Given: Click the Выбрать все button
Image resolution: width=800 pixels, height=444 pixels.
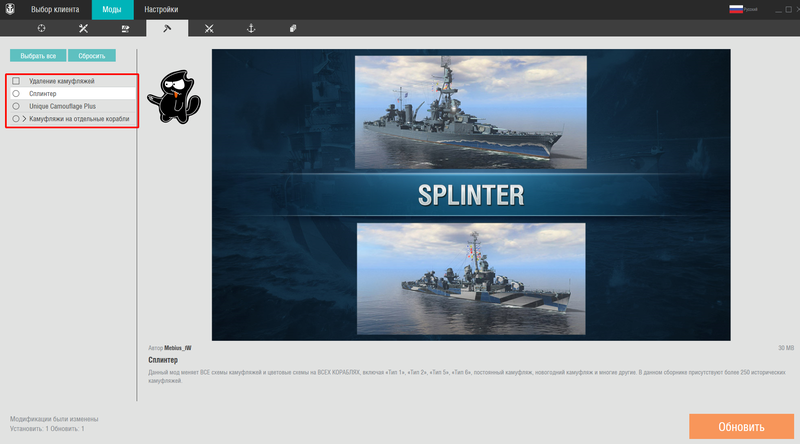Looking at the screenshot, I should tap(38, 56).
